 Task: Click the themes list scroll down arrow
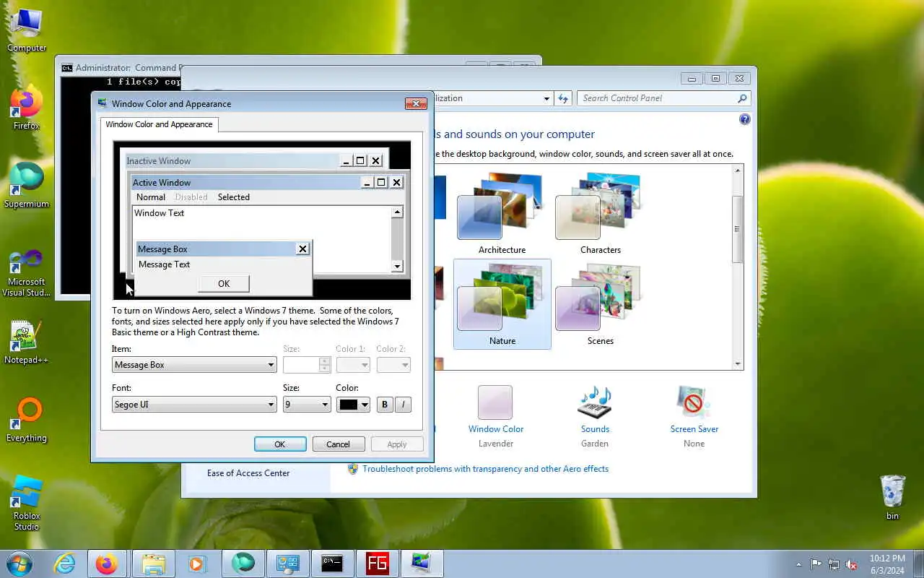[x=738, y=364]
